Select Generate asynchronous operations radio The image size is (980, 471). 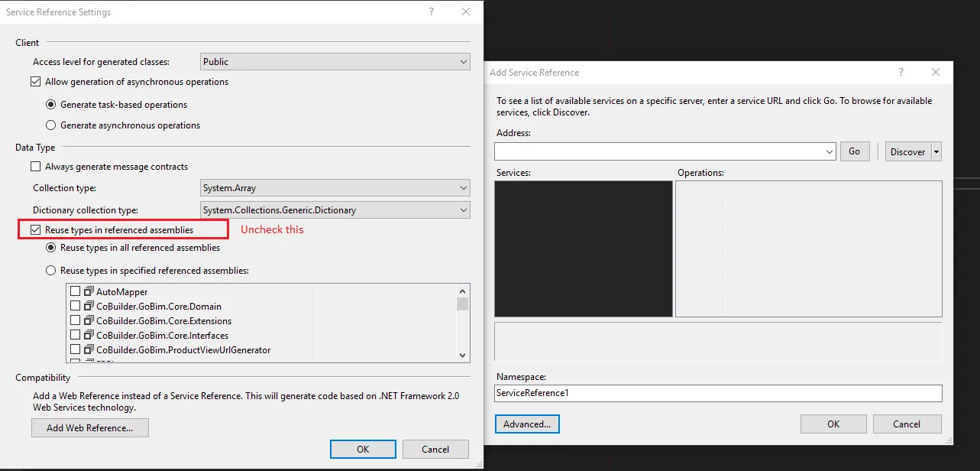pyautogui.click(x=51, y=125)
